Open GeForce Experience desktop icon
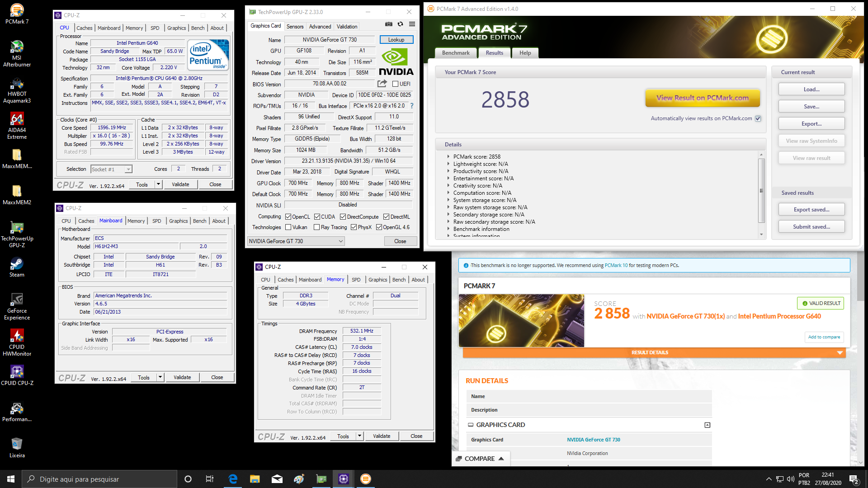Image resolution: width=868 pixels, height=488 pixels. pos(17,306)
